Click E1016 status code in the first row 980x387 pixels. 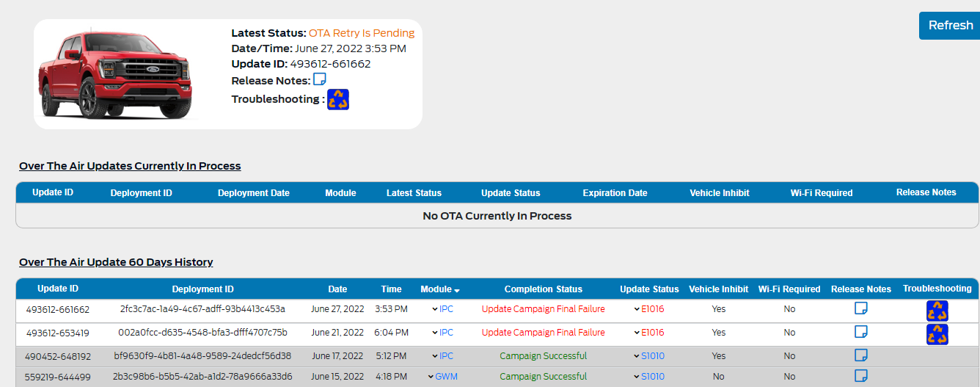(652, 309)
